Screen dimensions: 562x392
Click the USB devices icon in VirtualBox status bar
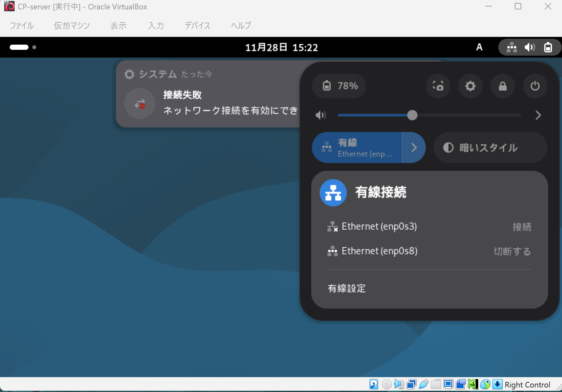coord(424,384)
